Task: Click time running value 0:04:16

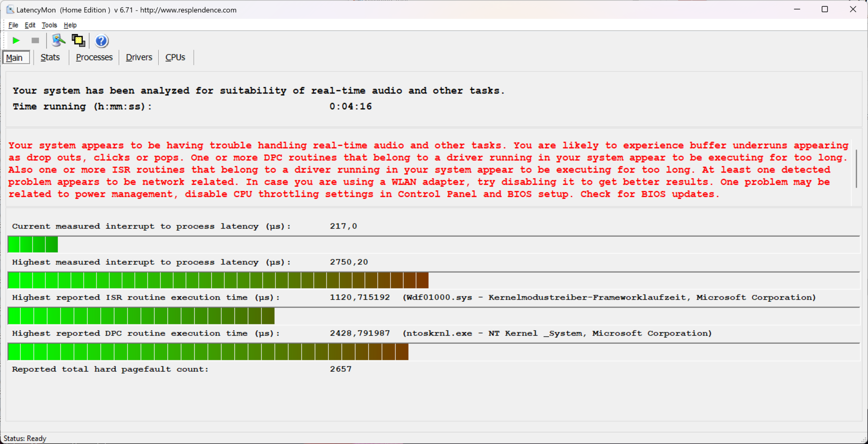Action: point(350,107)
